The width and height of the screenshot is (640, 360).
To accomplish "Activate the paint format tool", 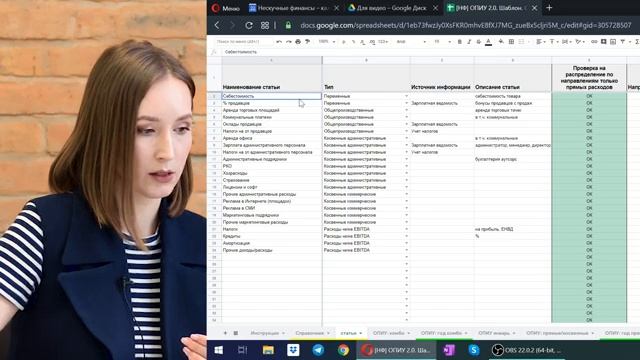I will 307,42.
